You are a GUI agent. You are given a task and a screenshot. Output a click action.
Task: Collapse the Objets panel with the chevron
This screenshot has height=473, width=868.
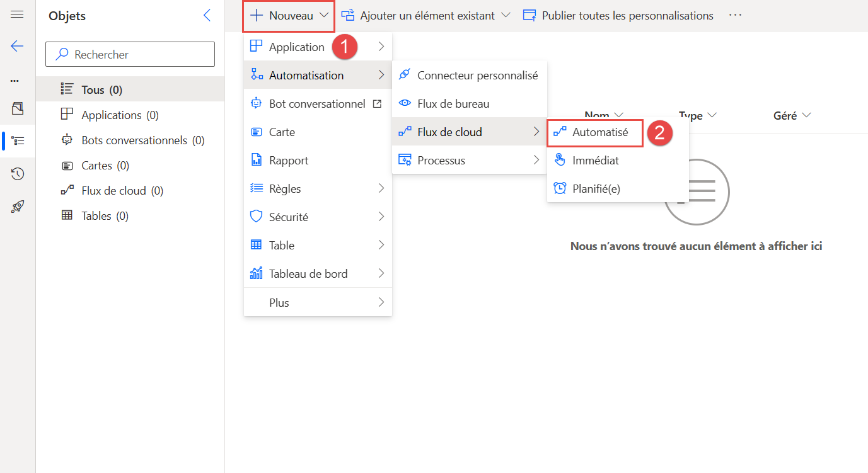207,15
